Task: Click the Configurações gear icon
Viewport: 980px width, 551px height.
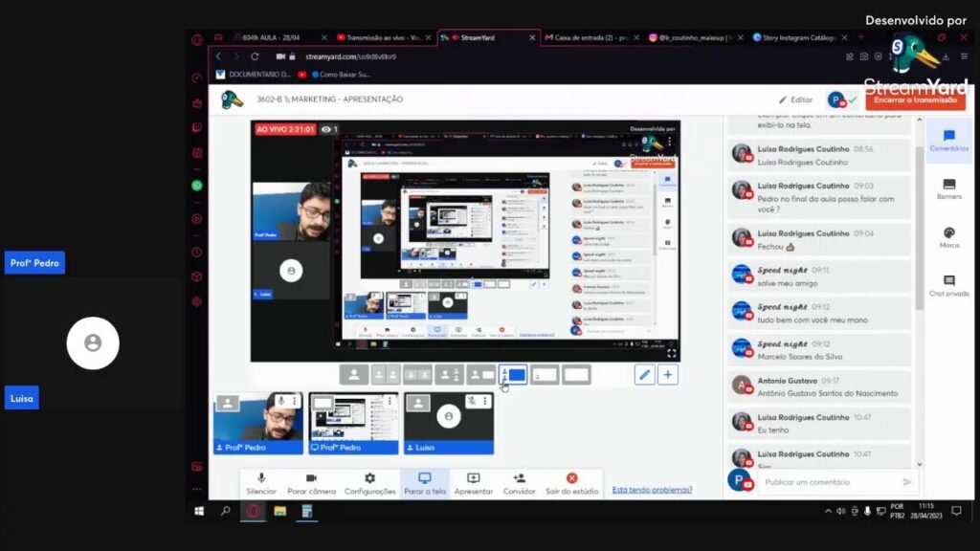Action: [369, 478]
